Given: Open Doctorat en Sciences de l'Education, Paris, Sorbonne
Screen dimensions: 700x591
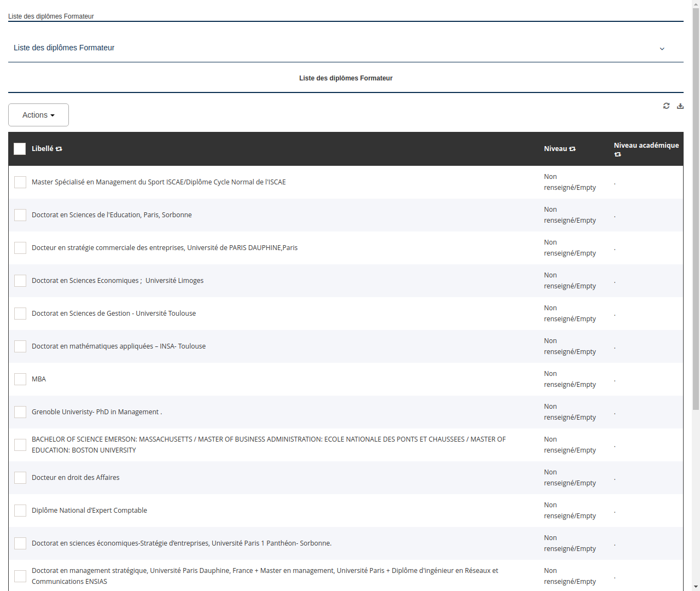Looking at the screenshot, I should click(112, 215).
